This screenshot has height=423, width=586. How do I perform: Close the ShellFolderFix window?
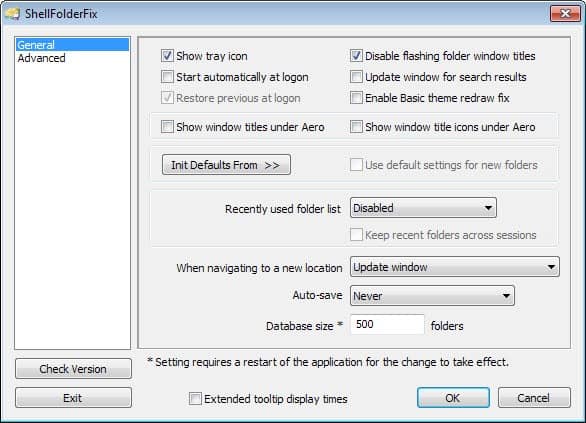tap(565, 14)
